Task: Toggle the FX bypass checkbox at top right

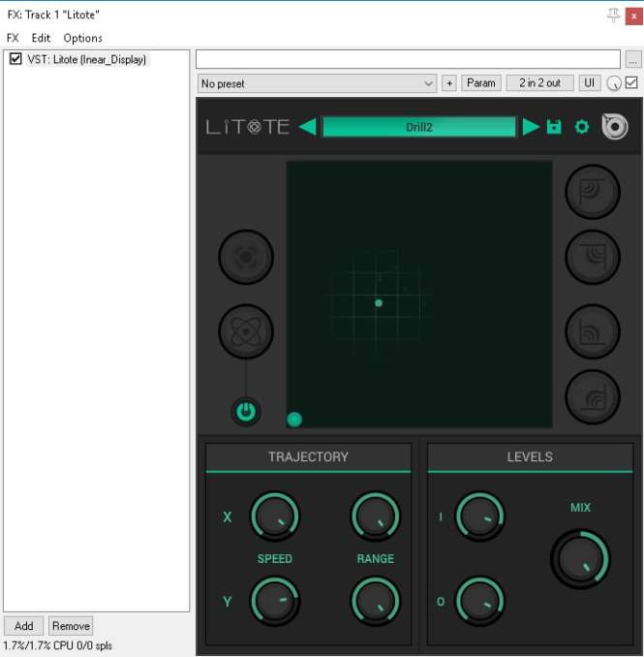Action: pyautogui.click(x=631, y=82)
